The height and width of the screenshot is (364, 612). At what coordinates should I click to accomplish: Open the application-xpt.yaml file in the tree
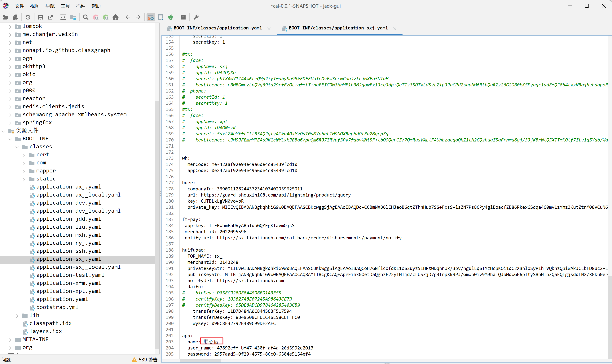(68, 291)
